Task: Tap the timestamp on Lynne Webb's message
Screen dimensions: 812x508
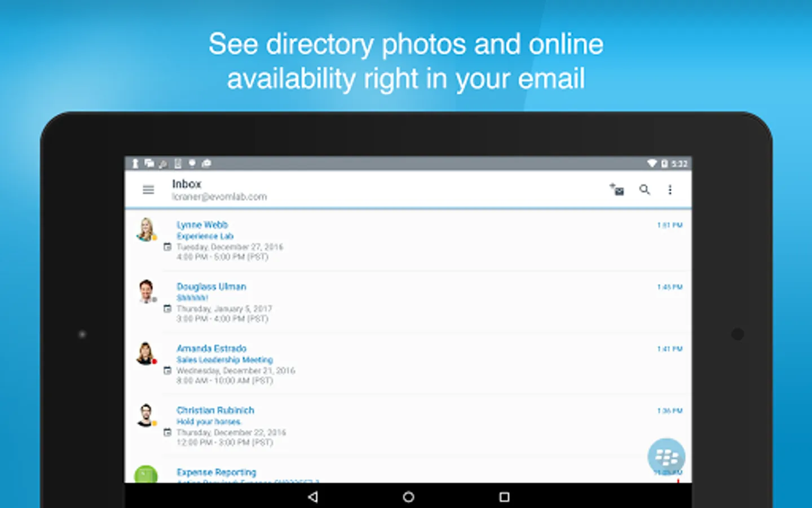Action: pyautogui.click(x=670, y=225)
